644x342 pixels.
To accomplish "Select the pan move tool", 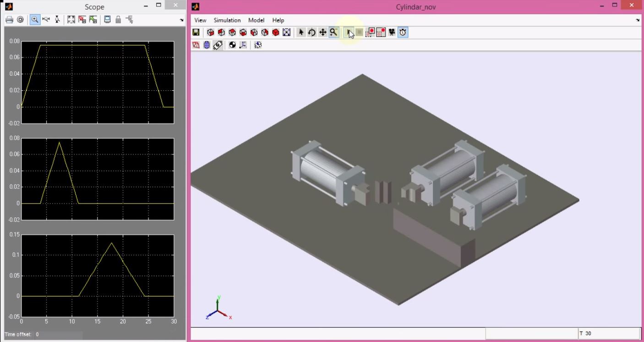I will coord(323,33).
